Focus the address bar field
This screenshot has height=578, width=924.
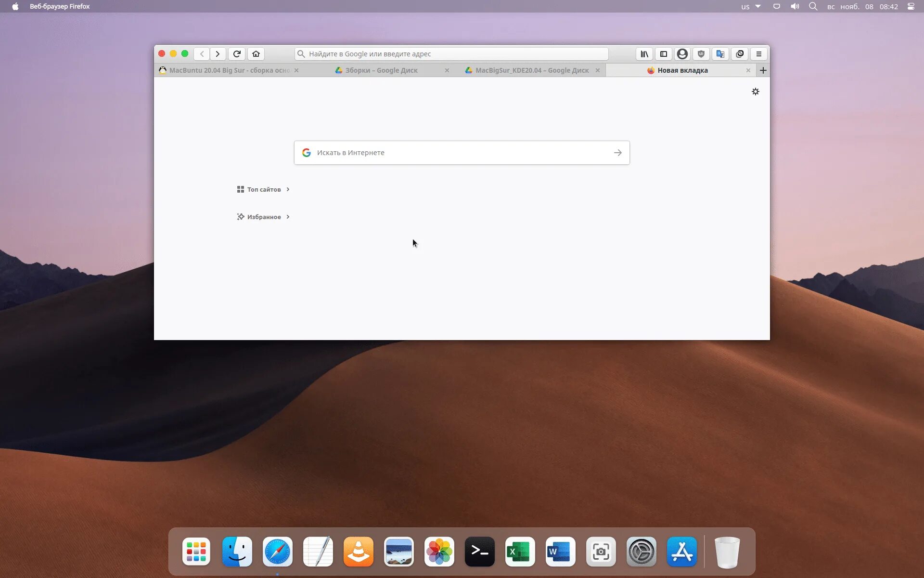pyautogui.click(x=452, y=54)
